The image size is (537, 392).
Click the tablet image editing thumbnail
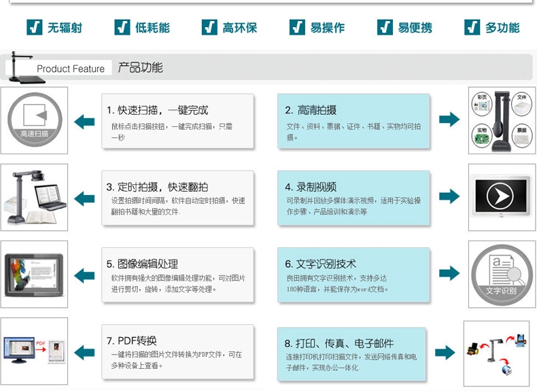click(x=35, y=274)
